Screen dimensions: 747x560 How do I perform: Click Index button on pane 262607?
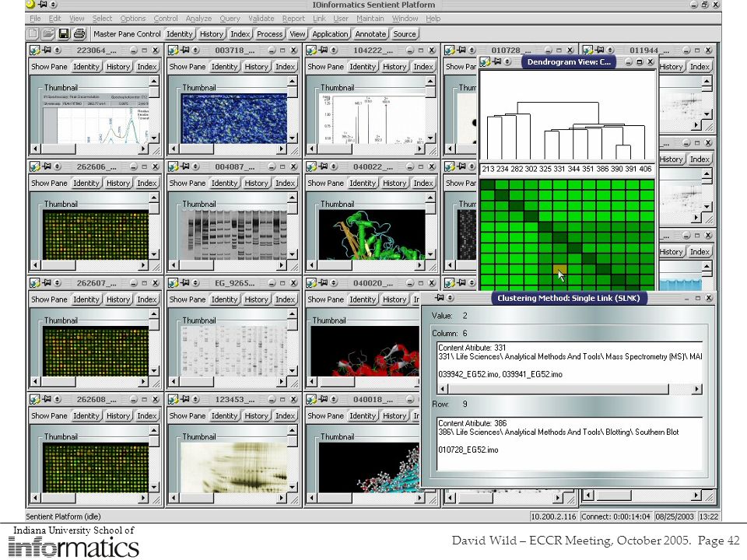click(x=147, y=299)
